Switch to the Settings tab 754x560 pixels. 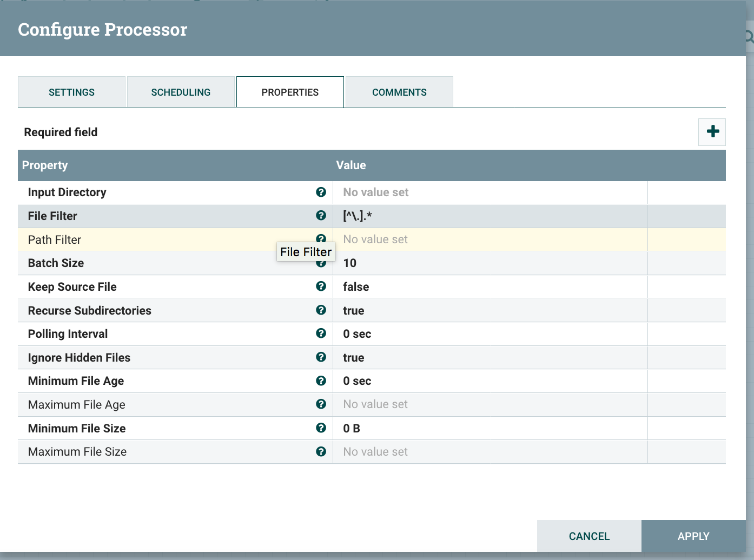tap(71, 92)
